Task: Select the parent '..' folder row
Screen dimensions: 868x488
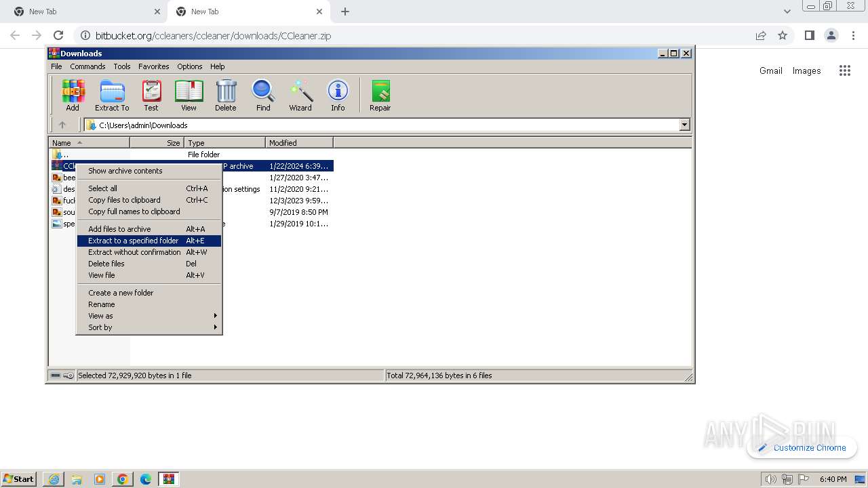Action: coord(191,155)
